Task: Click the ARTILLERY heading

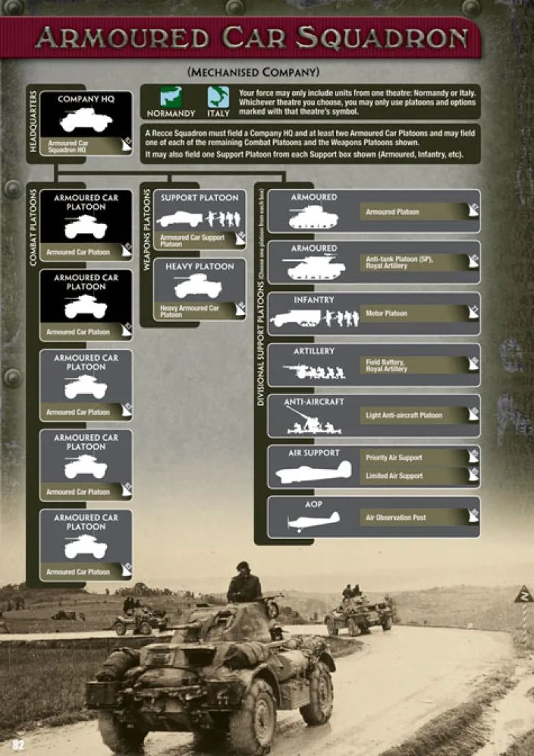Action: (314, 351)
